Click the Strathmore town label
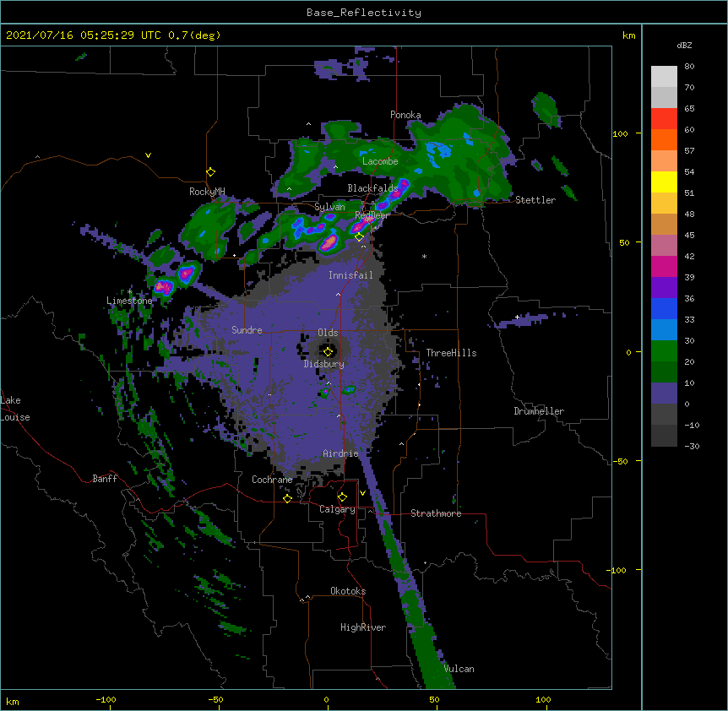Screen dimensions: 728x711 436,513
